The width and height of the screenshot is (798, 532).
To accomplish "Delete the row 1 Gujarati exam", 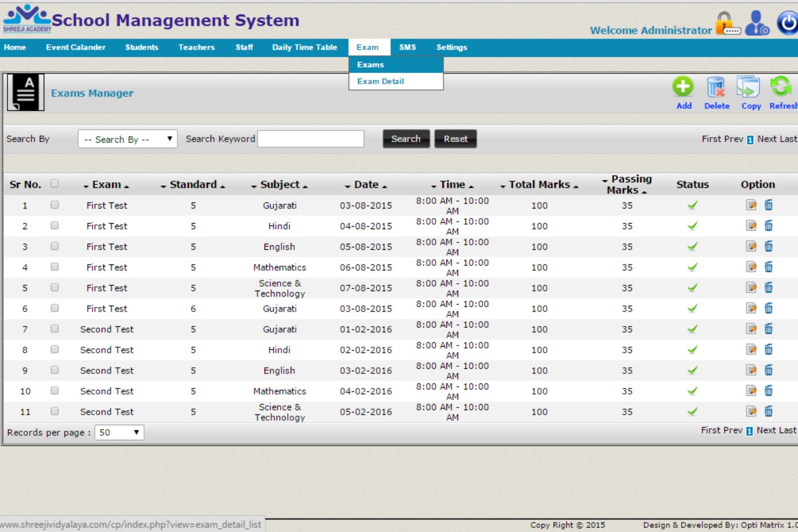I will click(768, 205).
